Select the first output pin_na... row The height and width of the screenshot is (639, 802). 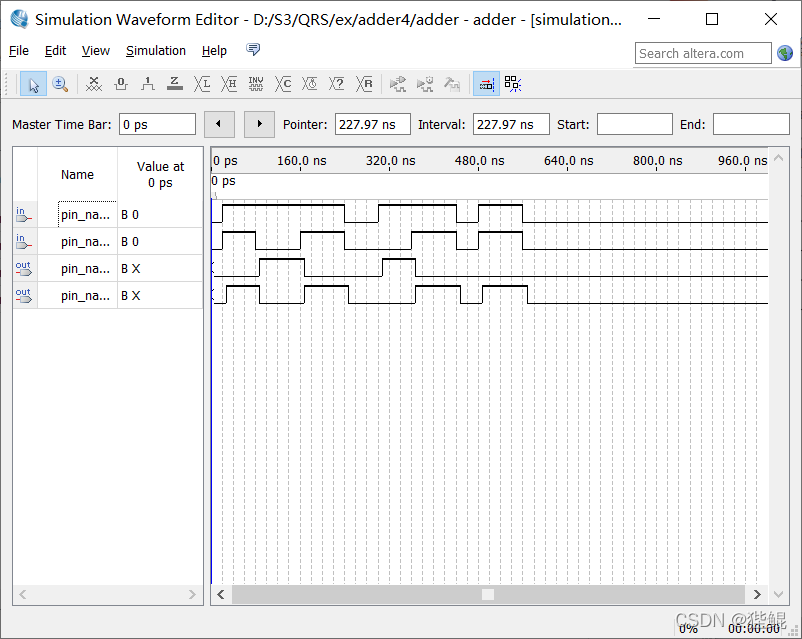pyautogui.click(x=108, y=269)
